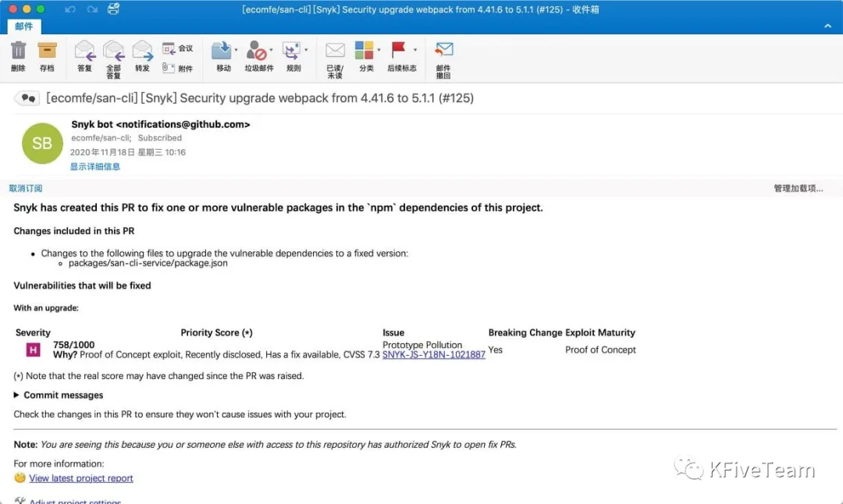The image size is (843, 504).
Task: Click the SB sender avatar
Action: click(x=42, y=144)
